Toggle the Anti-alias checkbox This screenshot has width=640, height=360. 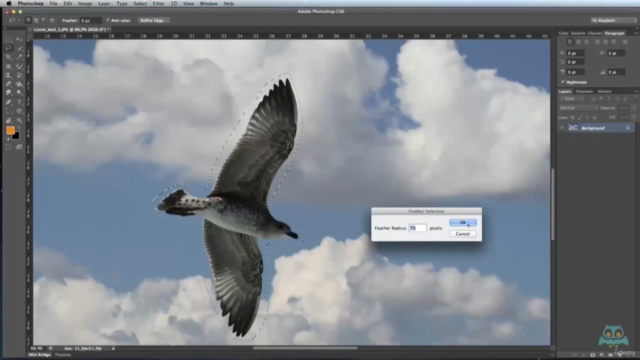coord(108,20)
